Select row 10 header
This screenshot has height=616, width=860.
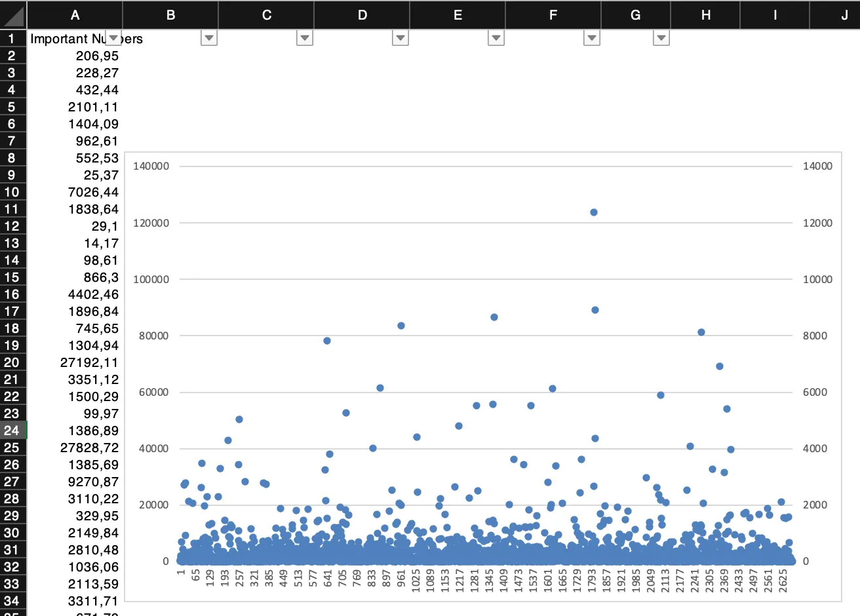[x=12, y=192]
